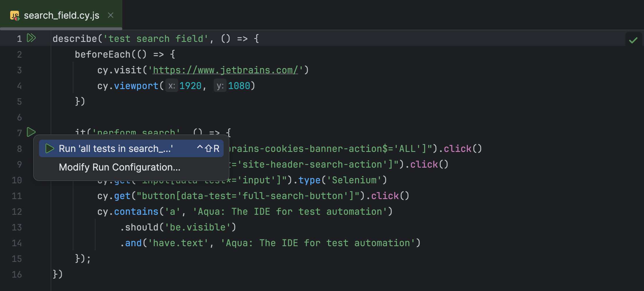Image resolution: width=644 pixels, height=291 pixels.
Task: Click the y: parameter hint in viewport call
Action: (220, 85)
